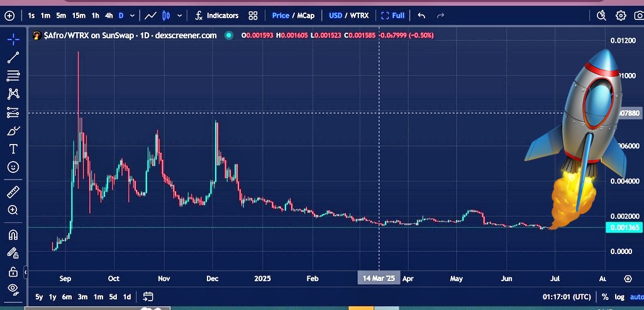Click the current price label 0.001365
This screenshot has width=644, height=310.
point(625,228)
